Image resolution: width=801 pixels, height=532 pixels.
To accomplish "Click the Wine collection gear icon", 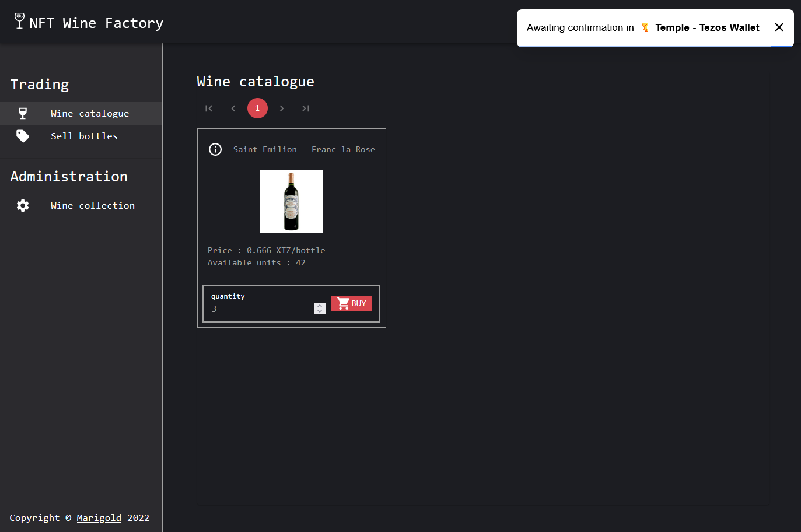I will click(x=23, y=205).
